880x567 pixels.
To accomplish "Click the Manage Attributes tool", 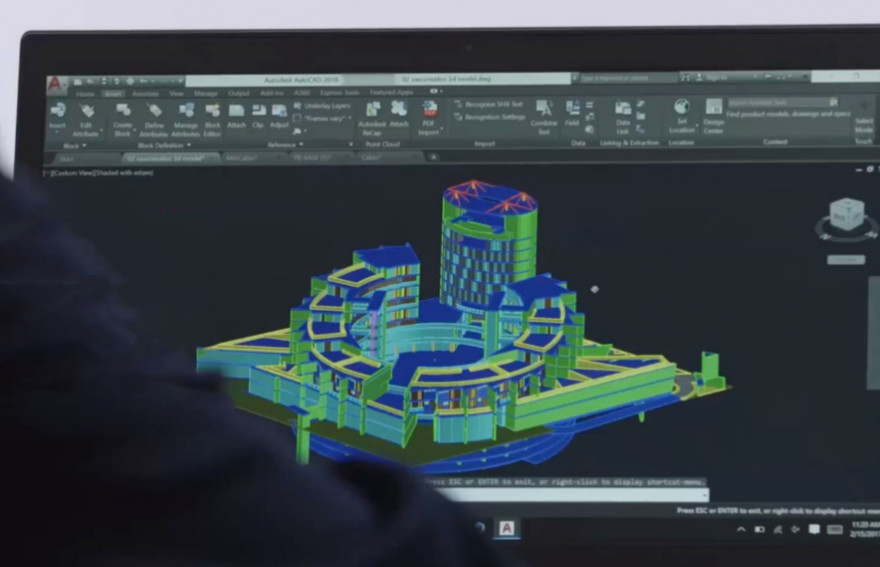I will click(x=185, y=120).
